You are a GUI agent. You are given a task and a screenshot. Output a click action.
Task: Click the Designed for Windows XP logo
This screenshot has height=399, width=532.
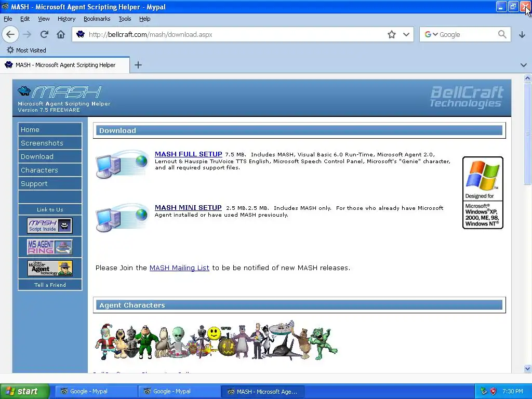click(x=483, y=193)
